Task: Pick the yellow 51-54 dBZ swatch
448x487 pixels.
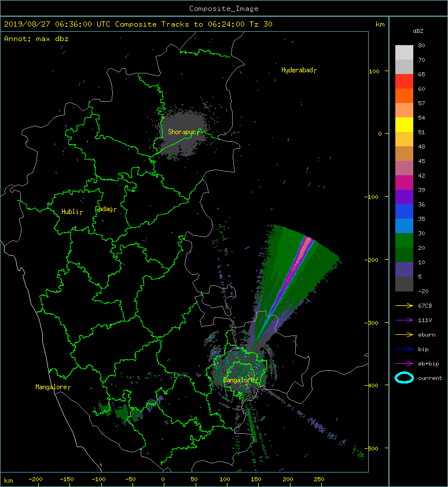Action: pyautogui.click(x=404, y=124)
